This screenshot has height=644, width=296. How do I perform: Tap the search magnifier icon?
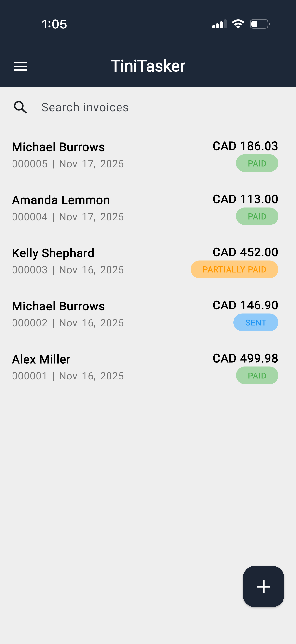[20, 107]
